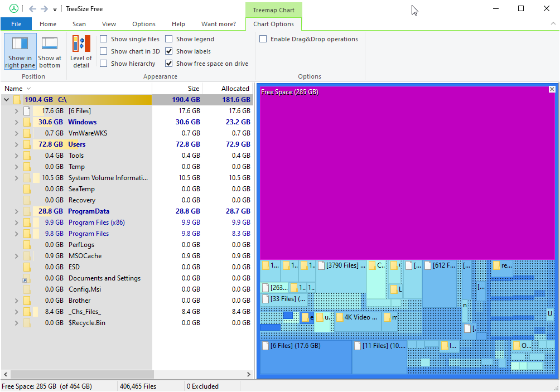Screen dimensions: 560x392
Task: Click the VmWareWKS folder icon
Action: click(27, 133)
